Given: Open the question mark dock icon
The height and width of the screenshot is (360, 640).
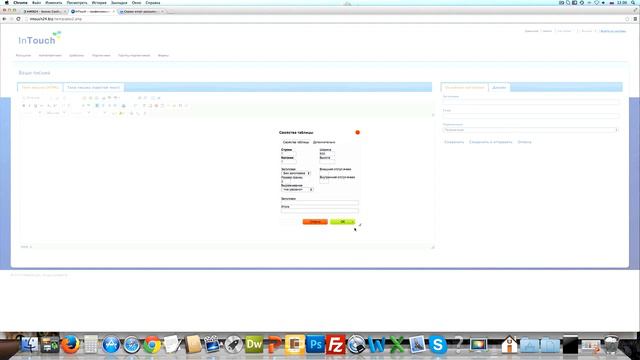Looking at the screenshot, I should [x=458, y=345].
